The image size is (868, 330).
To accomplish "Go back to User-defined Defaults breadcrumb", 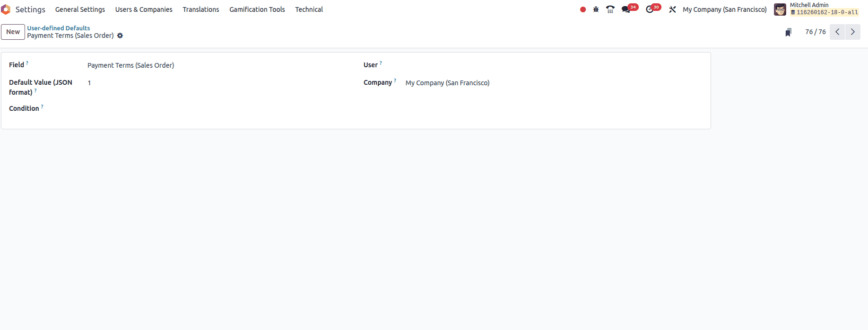I will [59, 28].
